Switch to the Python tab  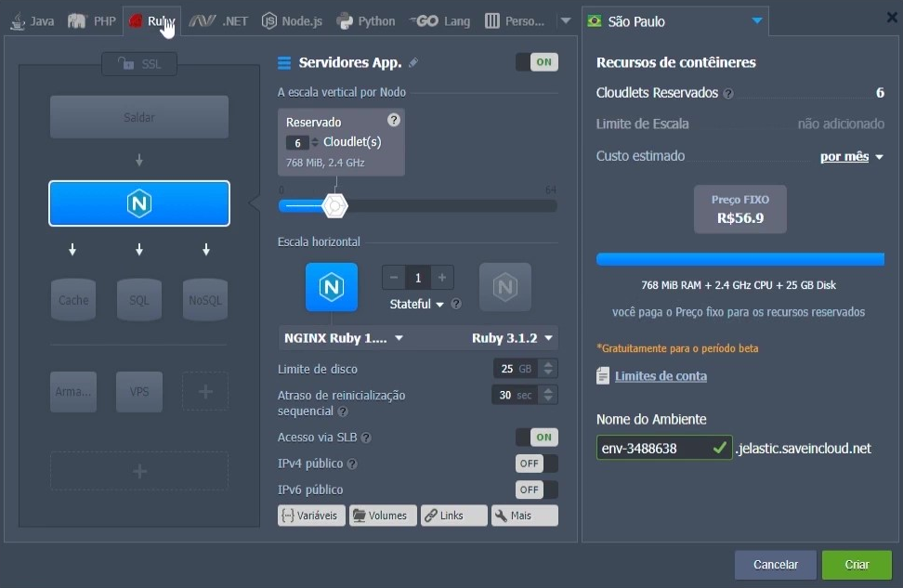[x=366, y=21]
